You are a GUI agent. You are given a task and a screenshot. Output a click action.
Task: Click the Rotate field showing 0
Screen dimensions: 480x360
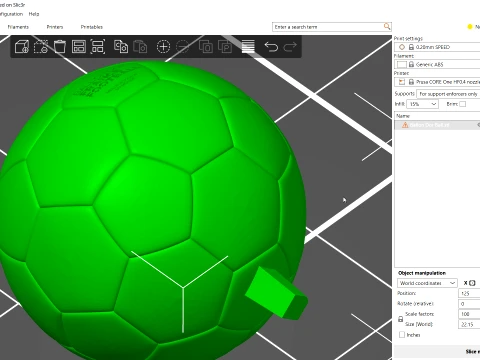(x=469, y=304)
